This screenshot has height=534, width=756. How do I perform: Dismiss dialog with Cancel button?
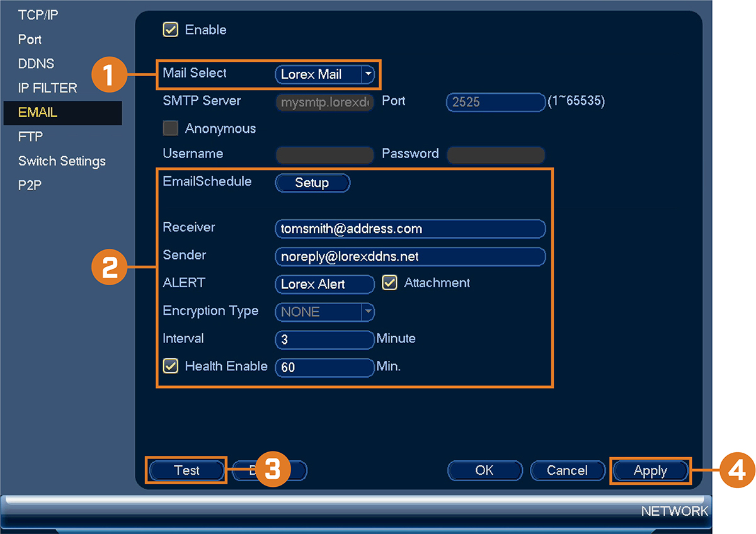point(568,470)
